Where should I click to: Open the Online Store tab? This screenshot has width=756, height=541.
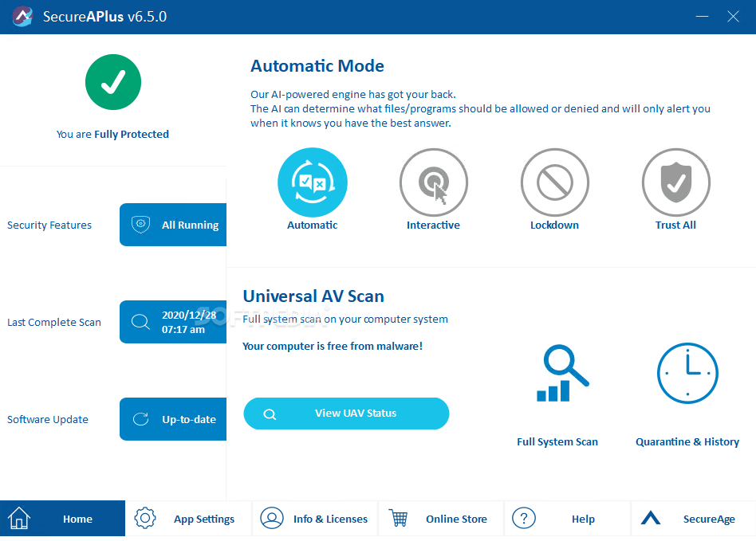(441, 519)
